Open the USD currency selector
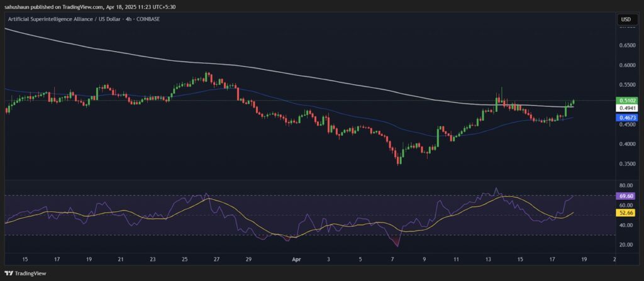Screen dimensions: 644x281 pyautogui.click(x=626, y=19)
